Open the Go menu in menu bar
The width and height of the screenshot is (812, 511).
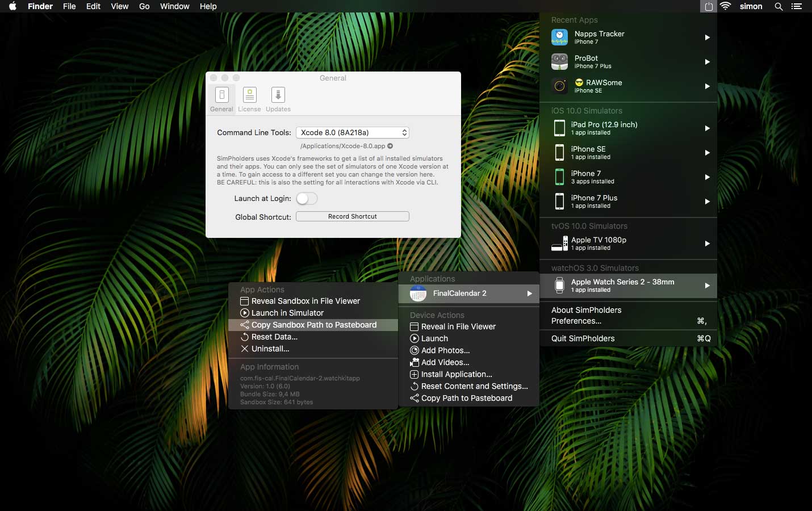[144, 6]
